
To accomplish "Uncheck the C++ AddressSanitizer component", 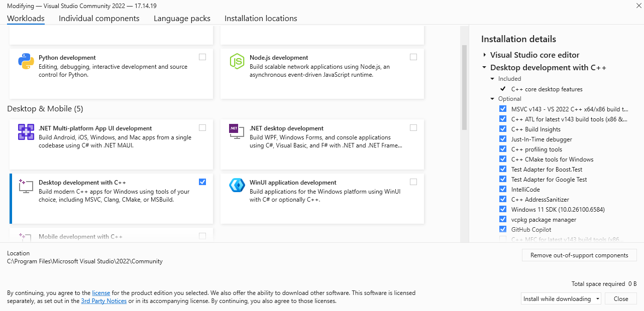I will click(x=503, y=199).
